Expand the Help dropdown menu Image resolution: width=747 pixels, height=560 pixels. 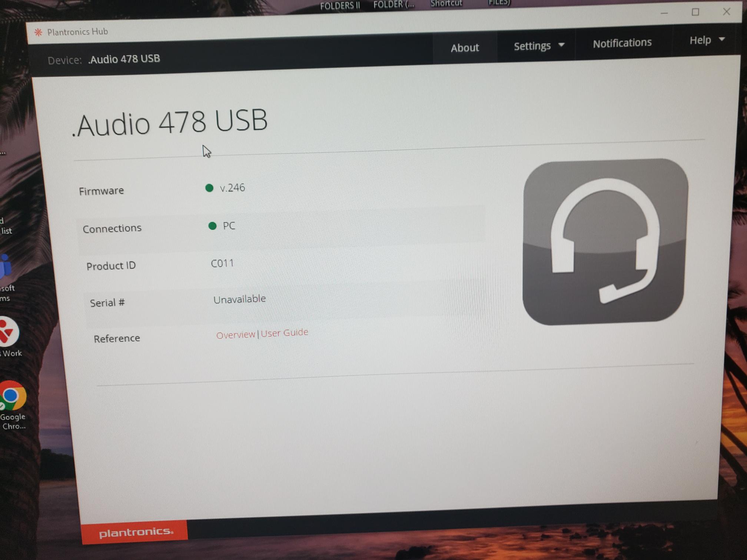[707, 40]
